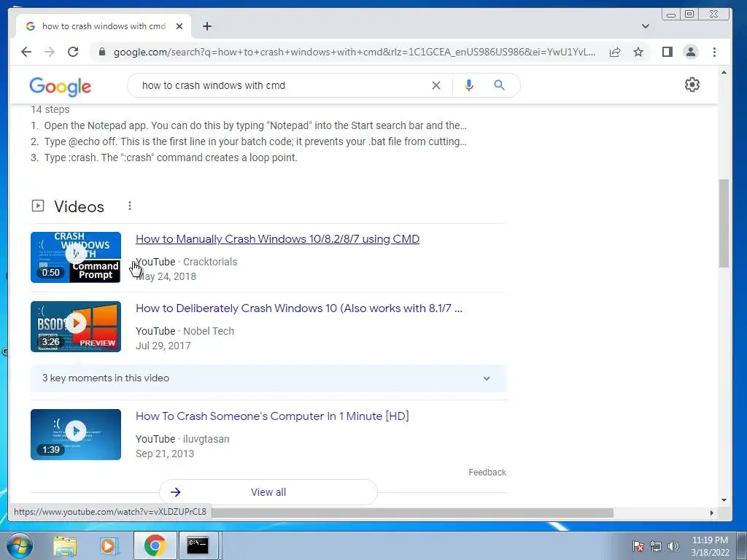Open a new tab with the plus button
747x560 pixels.
click(206, 26)
